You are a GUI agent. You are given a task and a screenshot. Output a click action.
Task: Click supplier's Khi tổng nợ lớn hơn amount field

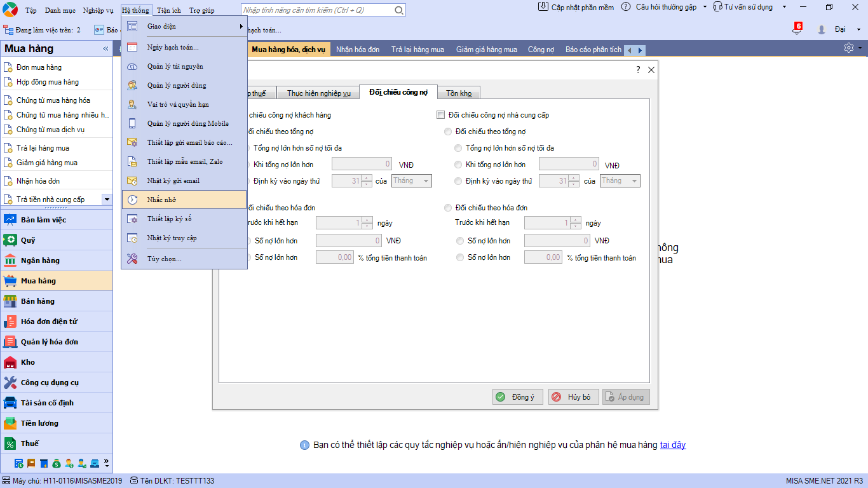point(569,164)
